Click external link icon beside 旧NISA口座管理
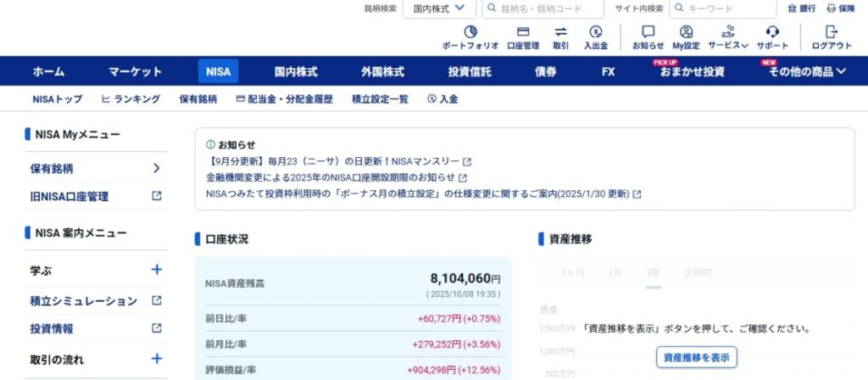Screen dimensions: 868x380 pos(157,196)
